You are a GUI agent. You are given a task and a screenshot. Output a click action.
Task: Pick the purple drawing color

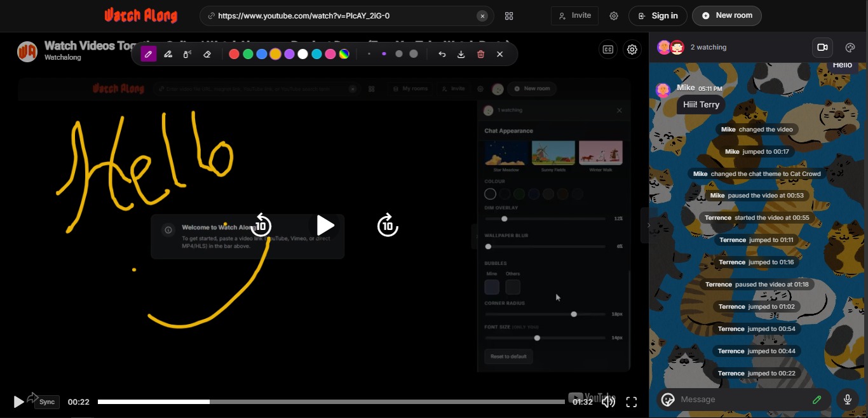(289, 54)
